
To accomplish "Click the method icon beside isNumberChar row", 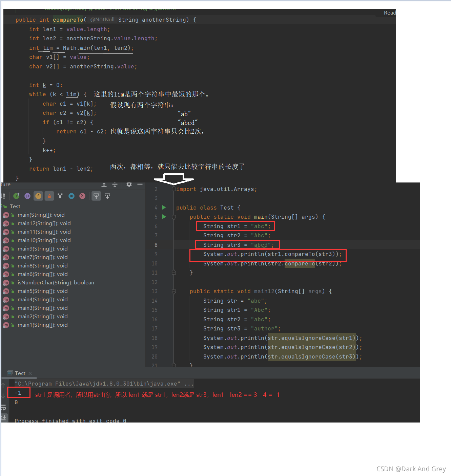I will 6,283.
